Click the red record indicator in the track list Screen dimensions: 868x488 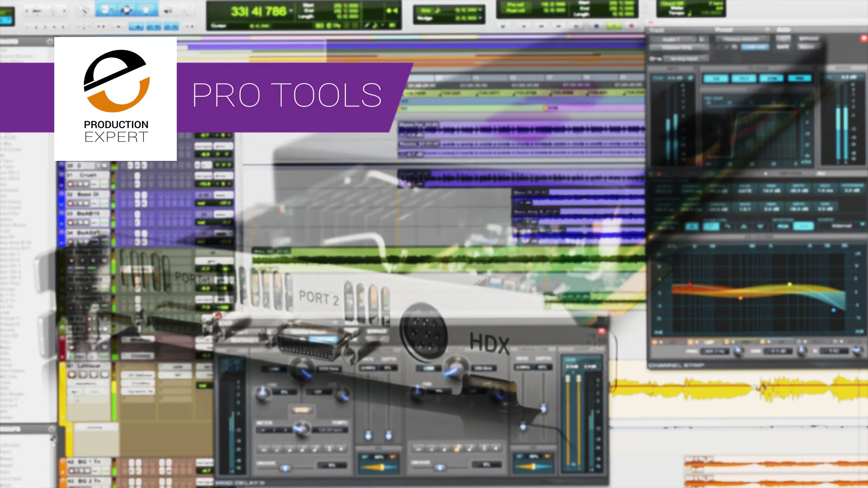coord(61,337)
